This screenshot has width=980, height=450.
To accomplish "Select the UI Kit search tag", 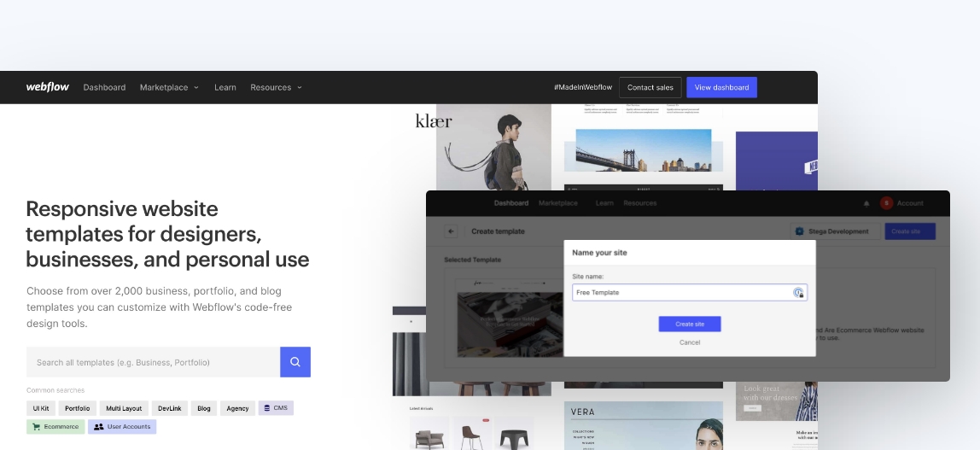I will [x=41, y=408].
